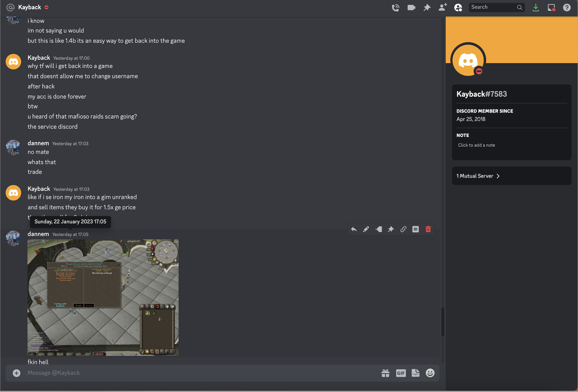
Task: Click the search magnifier icon
Action: tap(519, 7)
